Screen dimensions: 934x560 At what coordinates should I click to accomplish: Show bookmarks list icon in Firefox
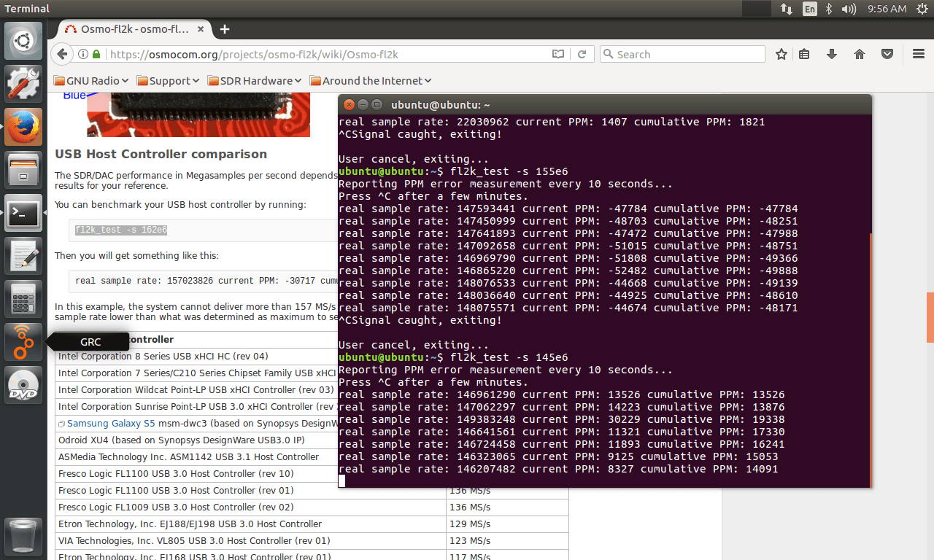pos(804,54)
